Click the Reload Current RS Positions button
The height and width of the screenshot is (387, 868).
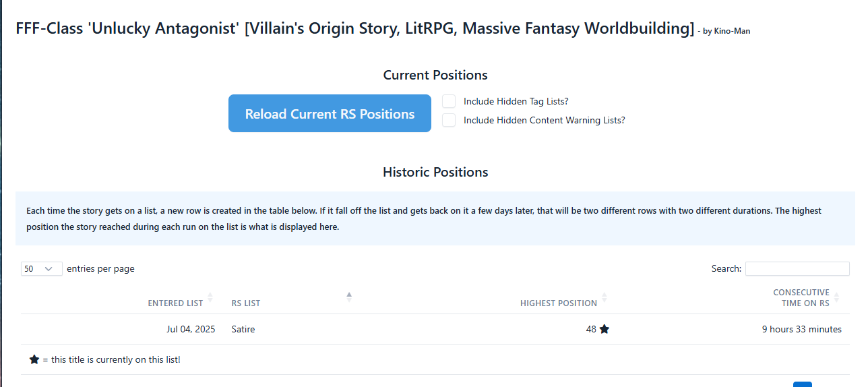[x=330, y=113]
